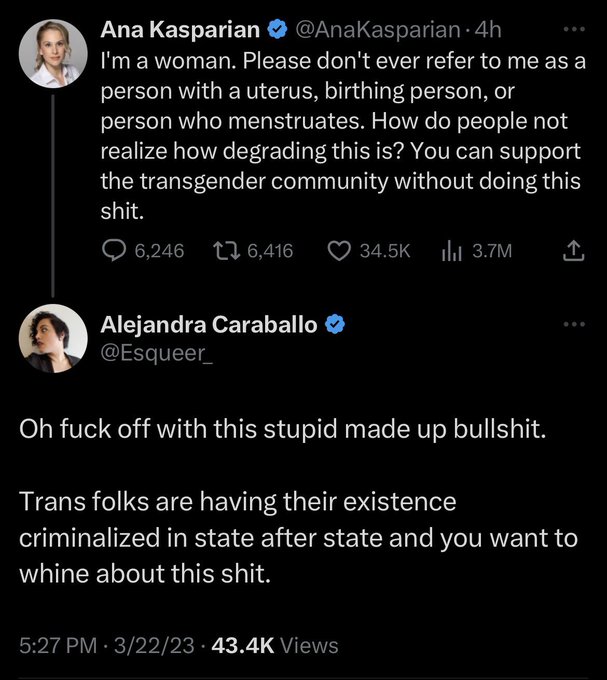Viewport: 607px width, 680px height.
Task: Click the retweet icon showing 6,416
Action: (x=226, y=251)
